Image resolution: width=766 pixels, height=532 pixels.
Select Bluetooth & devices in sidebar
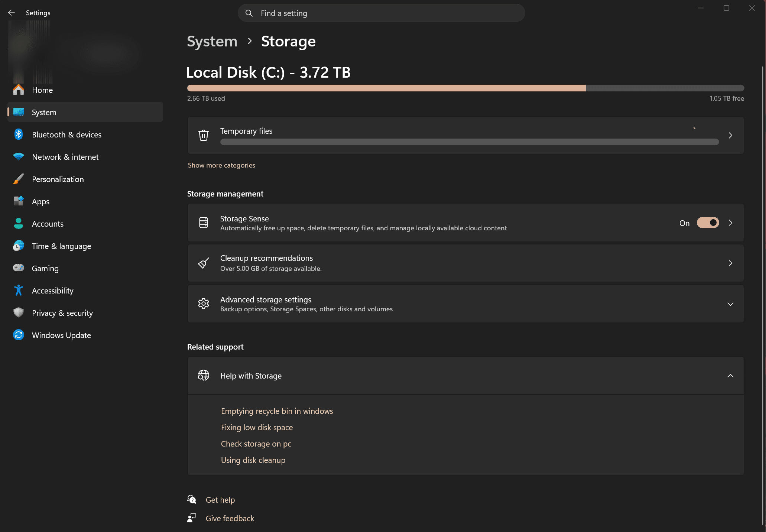(x=66, y=134)
